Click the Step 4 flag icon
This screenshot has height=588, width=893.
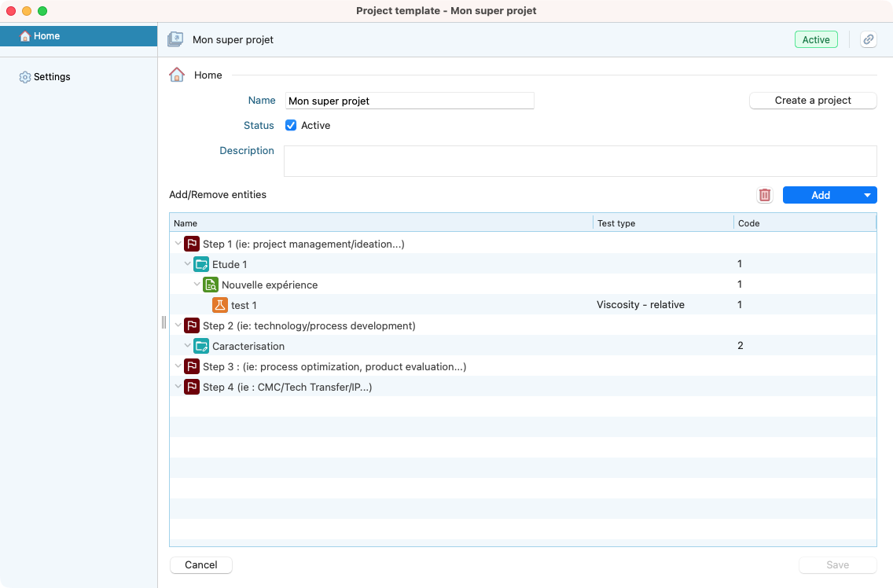pos(192,387)
